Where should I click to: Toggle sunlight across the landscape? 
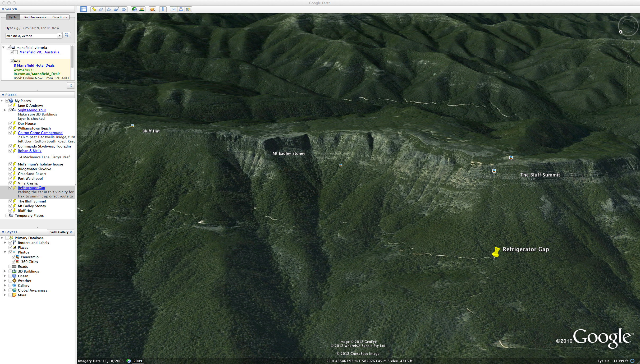pyautogui.click(x=142, y=9)
